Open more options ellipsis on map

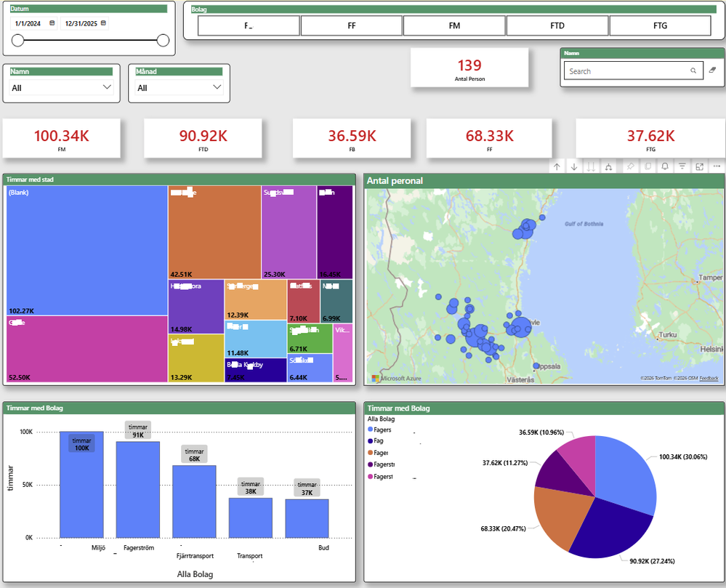pyautogui.click(x=717, y=166)
